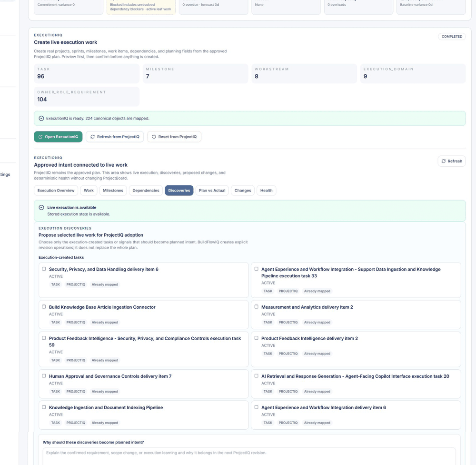Open the Milestones tab
This screenshot has height=465, width=476.
(113, 191)
